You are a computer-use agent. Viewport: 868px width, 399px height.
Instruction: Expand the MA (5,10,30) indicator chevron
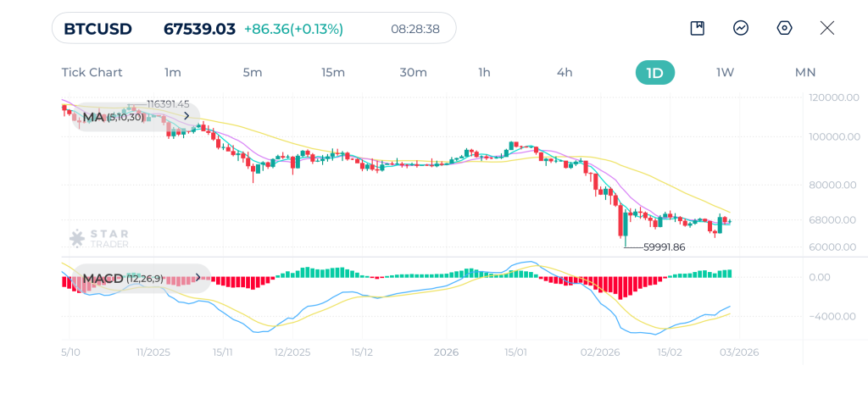pyautogui.click(x=186, y=117)
